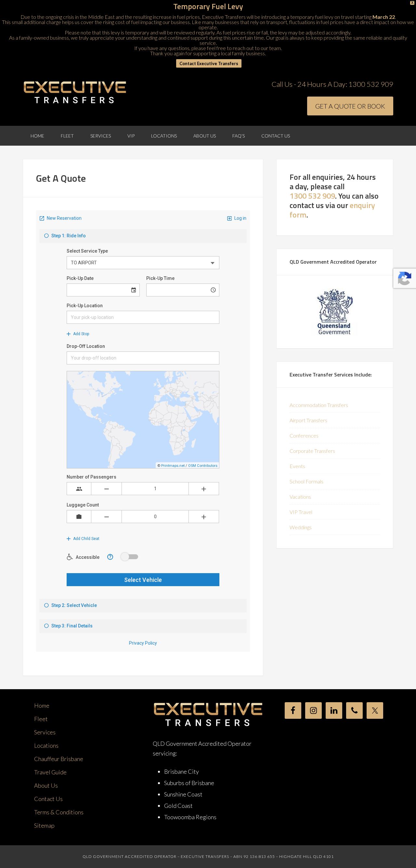Click the Select Vehicle button

coord(143,580)
